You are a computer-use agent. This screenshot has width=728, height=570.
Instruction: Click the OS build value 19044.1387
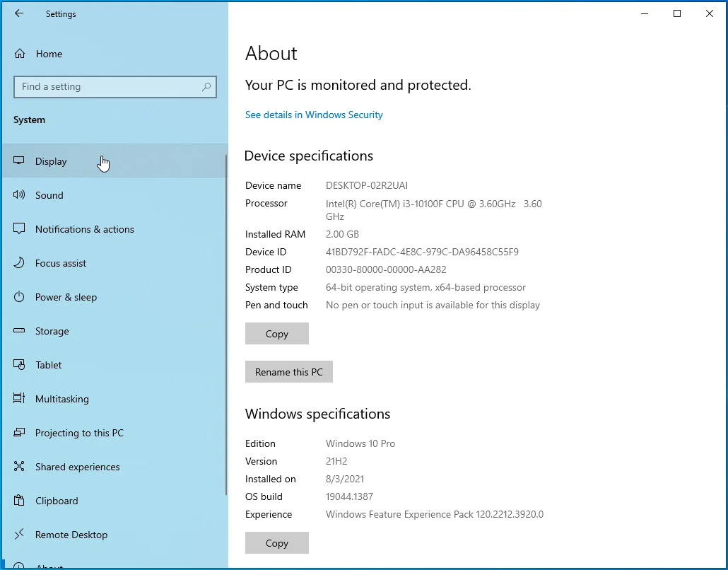[349, 496]
